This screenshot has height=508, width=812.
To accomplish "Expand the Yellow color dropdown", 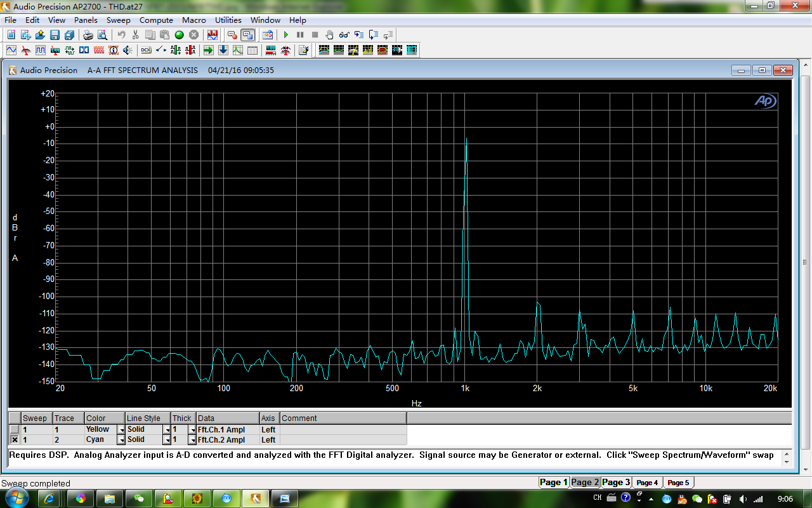I will 121,430.
